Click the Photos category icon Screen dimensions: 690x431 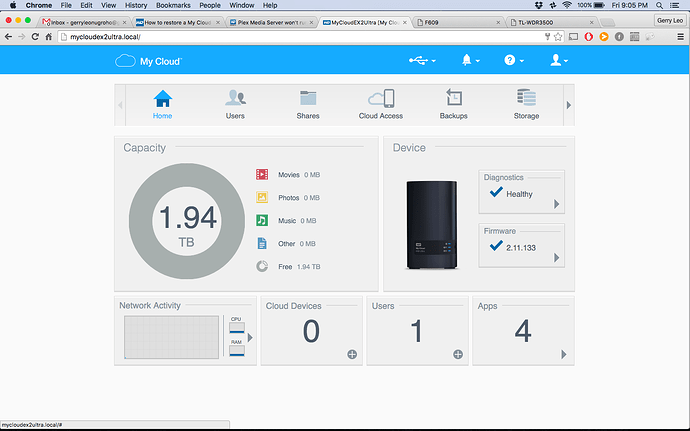click(262, 197)
